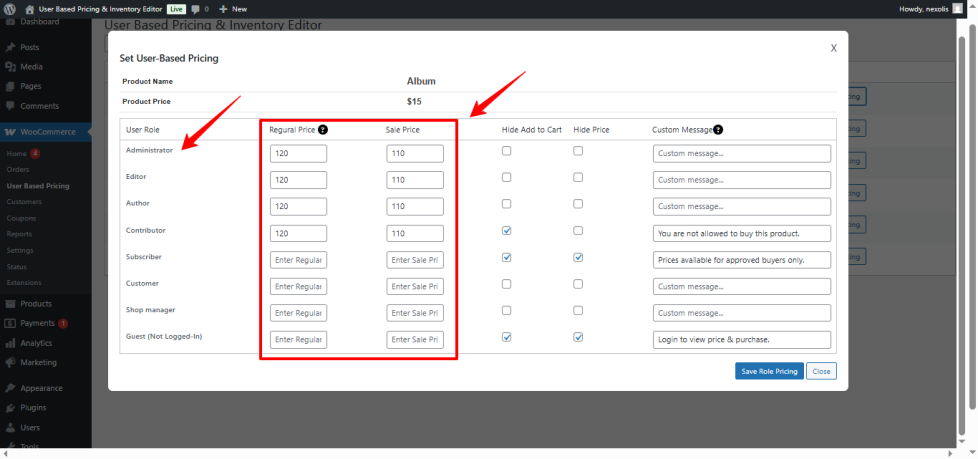Screen dimensions: 978x459
Task: Click the WooCommerce logo icon in sidebar
Action: [10, 132]
